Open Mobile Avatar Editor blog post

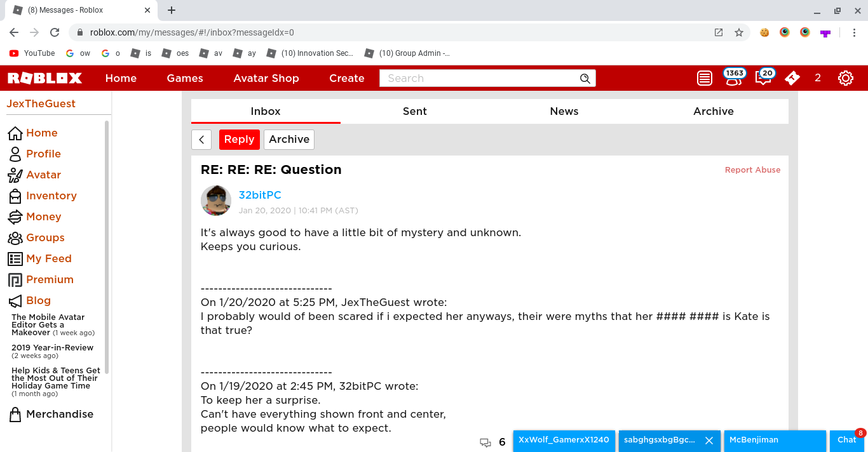point(53,325)
